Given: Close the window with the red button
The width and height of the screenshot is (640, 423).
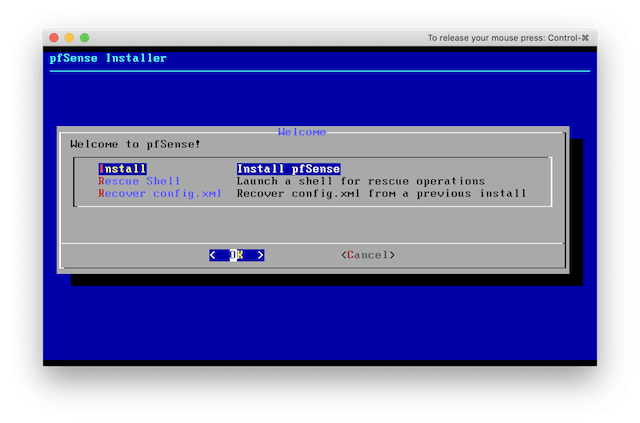Looking at the screenshot, I should 54,38.
